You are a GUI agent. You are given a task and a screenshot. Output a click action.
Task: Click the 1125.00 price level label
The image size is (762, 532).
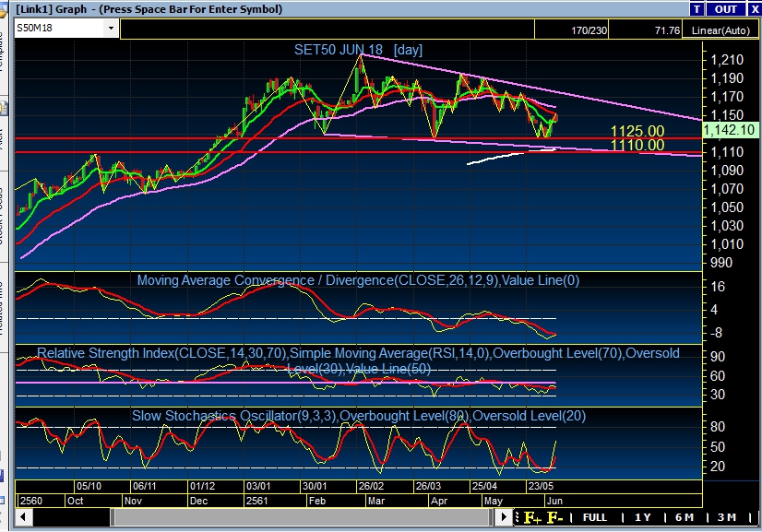[637, 131]
